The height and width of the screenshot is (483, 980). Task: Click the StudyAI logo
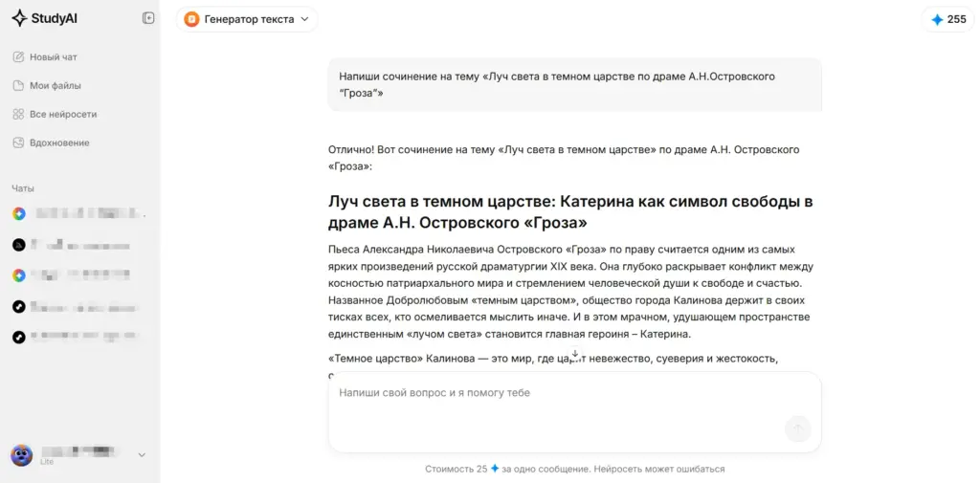(44, 19)
